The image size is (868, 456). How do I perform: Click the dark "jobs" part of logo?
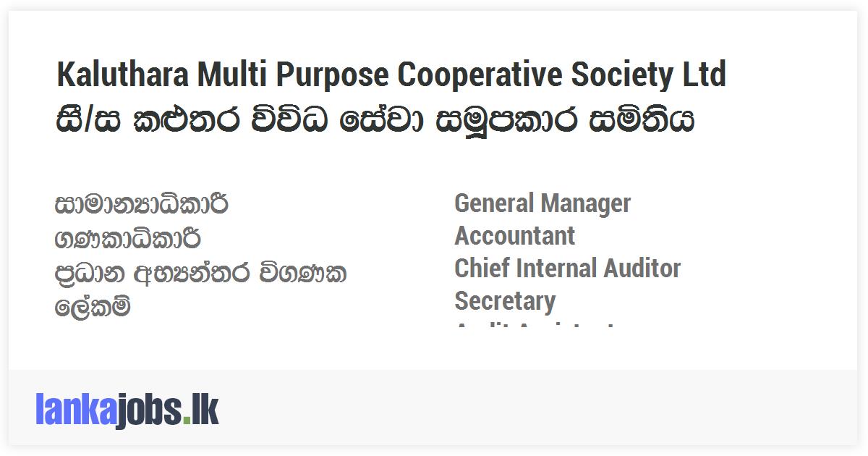148,411
